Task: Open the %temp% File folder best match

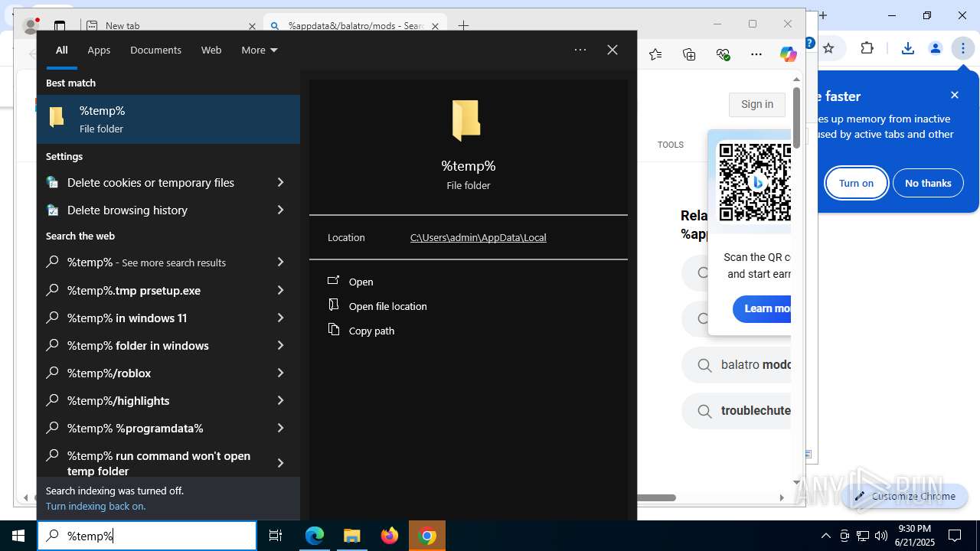Action: (168, 119)
